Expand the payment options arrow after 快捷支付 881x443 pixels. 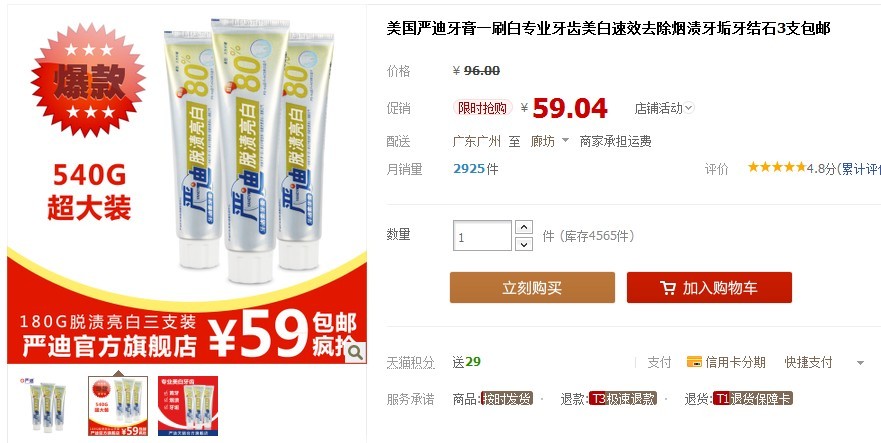click(860, 363)
